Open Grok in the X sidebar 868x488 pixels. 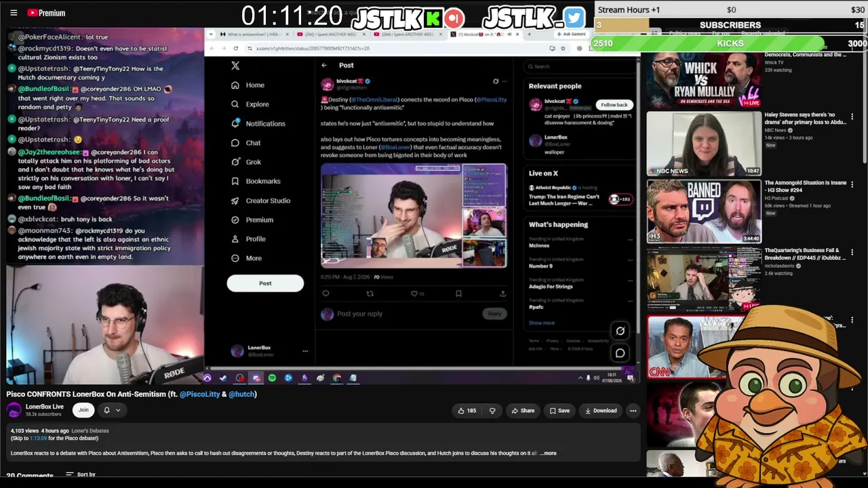(x=245, y=162)
